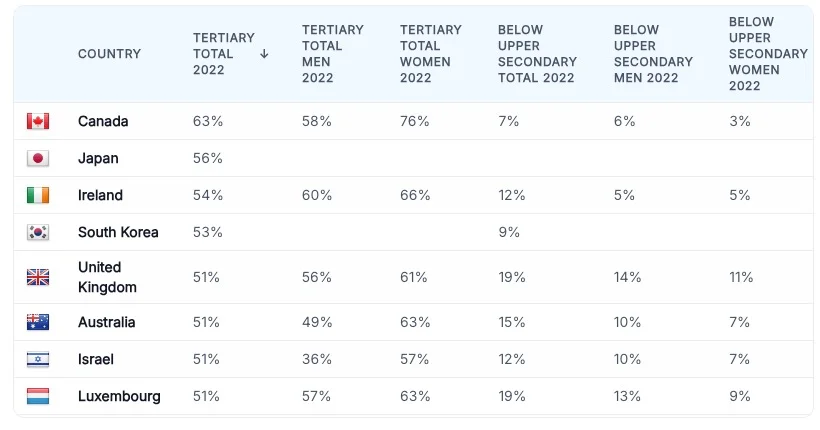This screenshot has width=820, height=430.
Task: Click the Ireland flag icon
Action: click(x=38, y=195)
